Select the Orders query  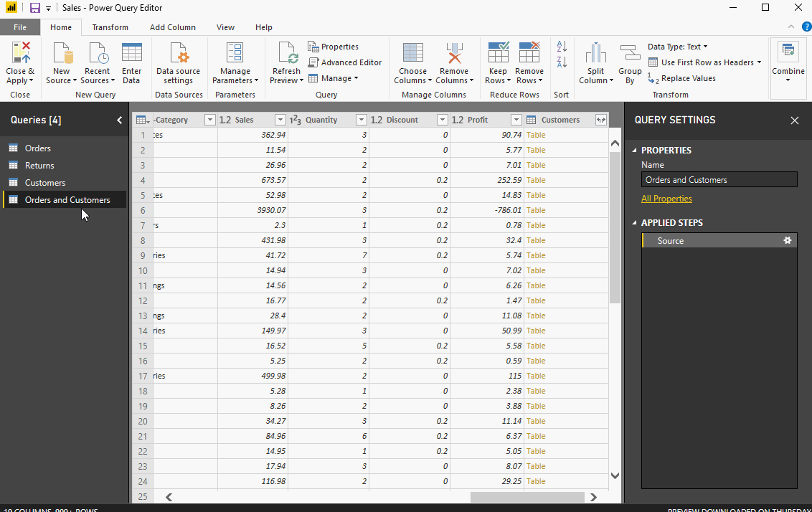pyautogui.click(x=65, y=148)
